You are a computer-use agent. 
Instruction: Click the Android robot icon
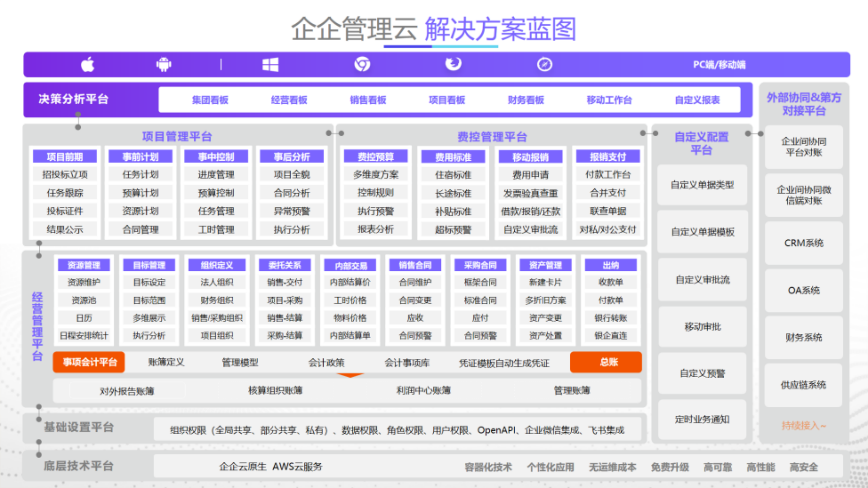click(164, 64)
